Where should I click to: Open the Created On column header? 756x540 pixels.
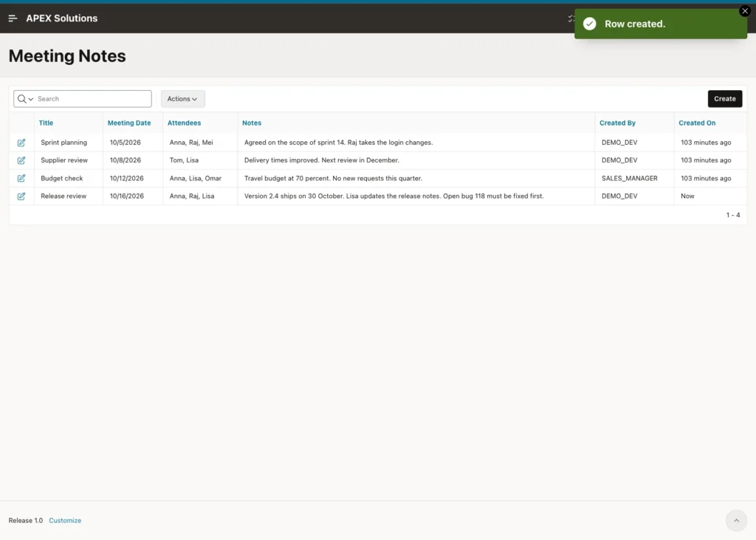[x=697, y=123]
